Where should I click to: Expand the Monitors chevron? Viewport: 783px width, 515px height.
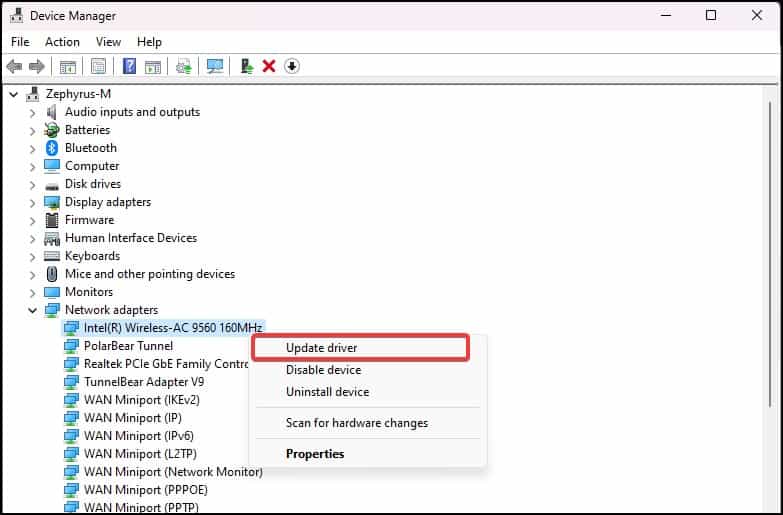[32, 292]
